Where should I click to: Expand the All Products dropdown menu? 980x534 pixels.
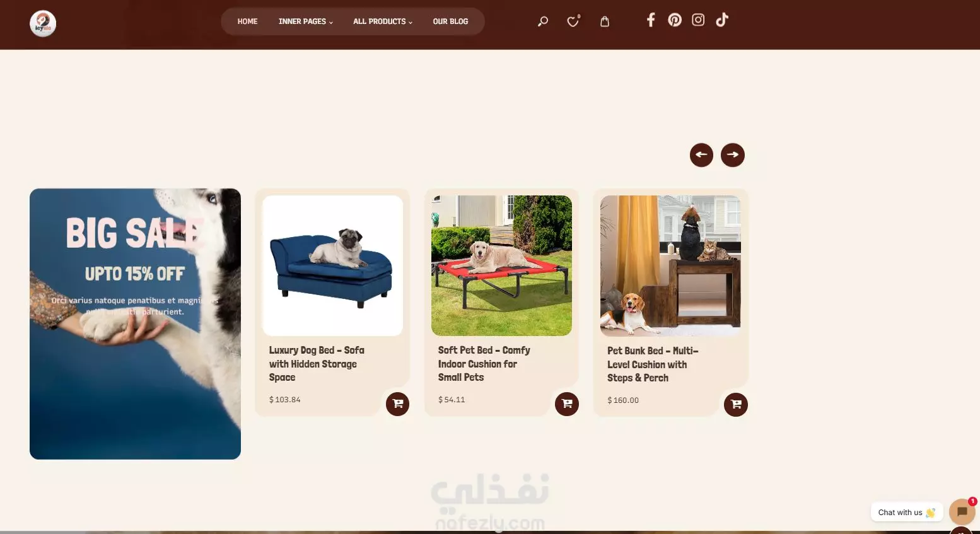point(383,21)
